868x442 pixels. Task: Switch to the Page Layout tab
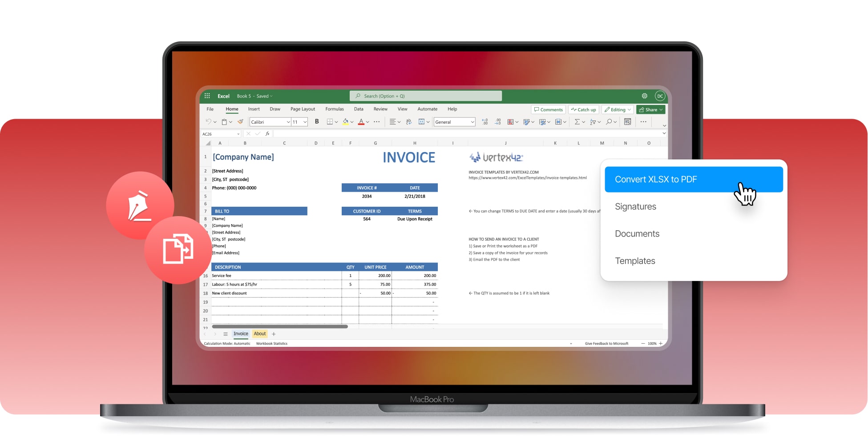[x=303, y=109]
